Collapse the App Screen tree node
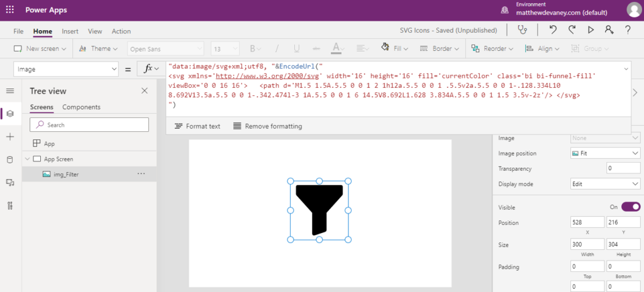 pyautogui.click(x=28, y=159)
